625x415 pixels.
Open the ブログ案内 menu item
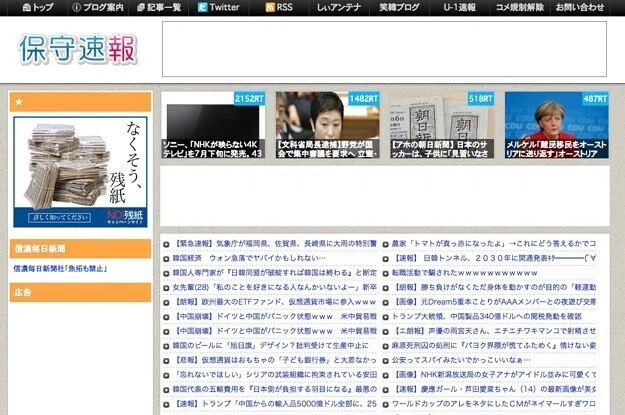(98, 7)
